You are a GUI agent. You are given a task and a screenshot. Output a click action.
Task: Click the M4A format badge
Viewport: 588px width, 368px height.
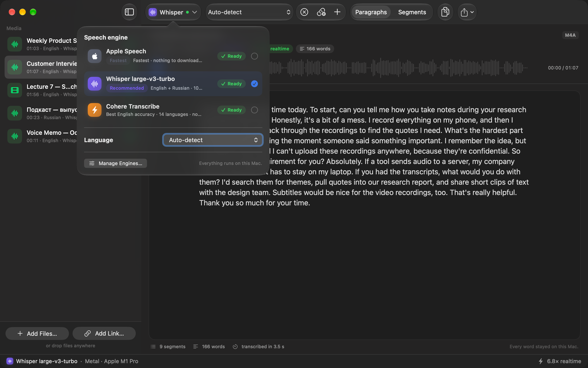(570, 35)
